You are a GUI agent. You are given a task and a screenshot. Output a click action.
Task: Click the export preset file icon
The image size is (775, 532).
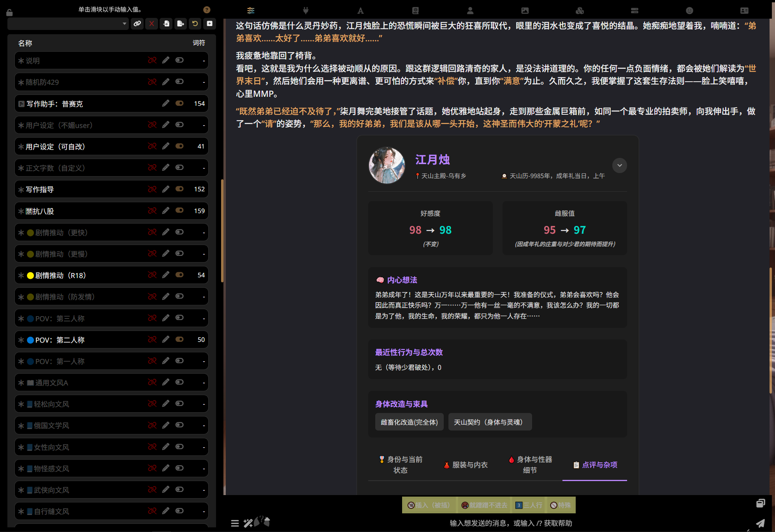[x=180, y=24]
